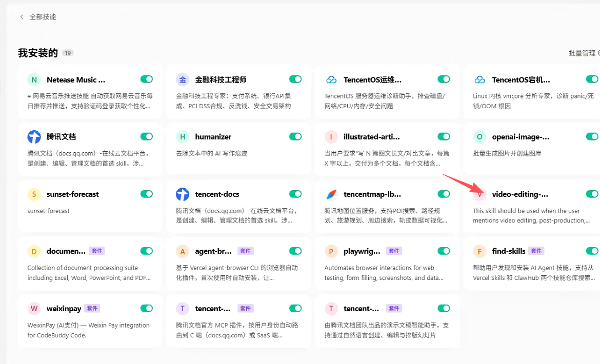Click the 金融科技工程师 skill icon
600x364 pixels.
(x=183, y=79)
